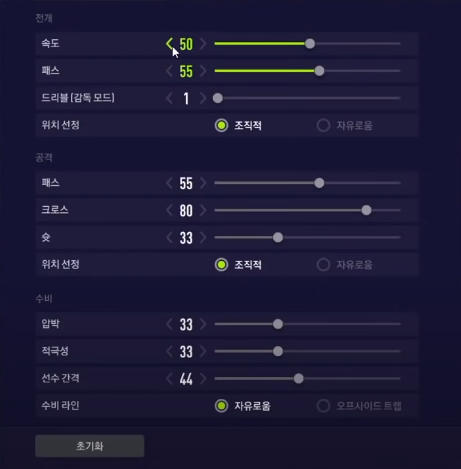
Task: Increase 드리블 (감독 모드) with right arrow
Action: 203,98
